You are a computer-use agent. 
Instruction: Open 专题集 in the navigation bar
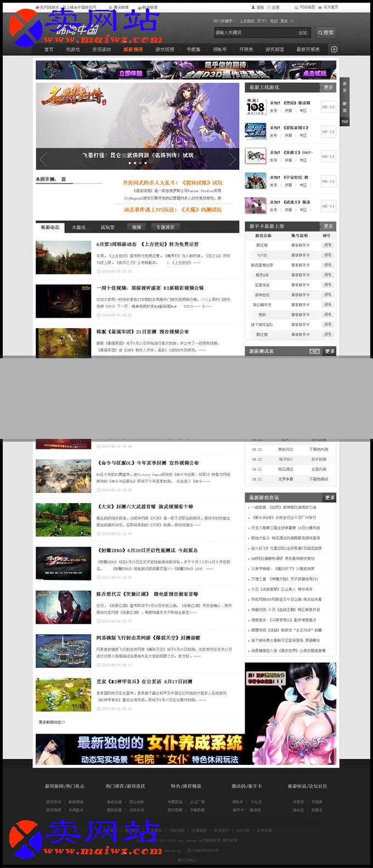click(194, 49)
